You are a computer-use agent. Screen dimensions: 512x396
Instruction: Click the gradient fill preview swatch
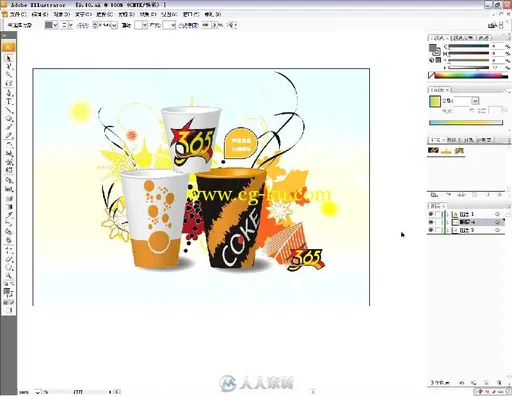coord(435,101)
